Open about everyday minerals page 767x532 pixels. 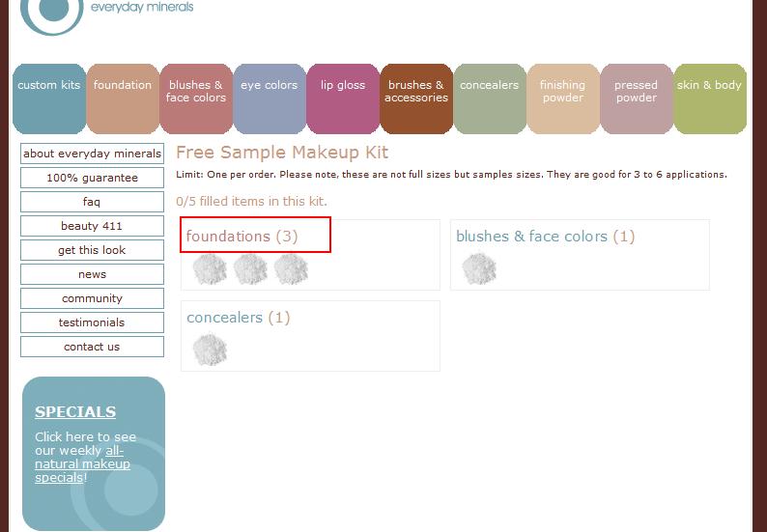click(92, 154)
